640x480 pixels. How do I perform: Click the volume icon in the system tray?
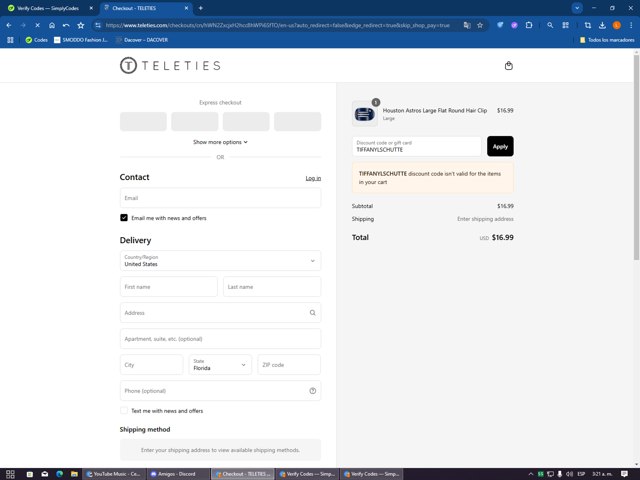point(569,474)
